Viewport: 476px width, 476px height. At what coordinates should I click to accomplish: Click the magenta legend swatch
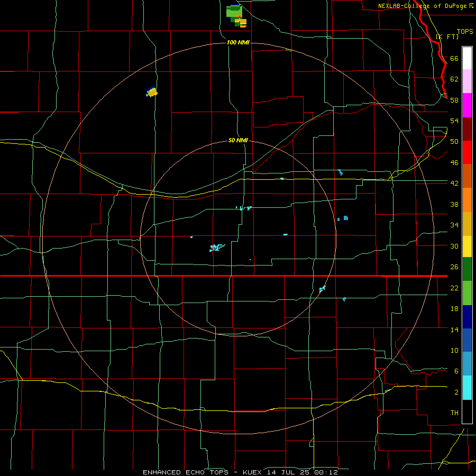[467, 105]
